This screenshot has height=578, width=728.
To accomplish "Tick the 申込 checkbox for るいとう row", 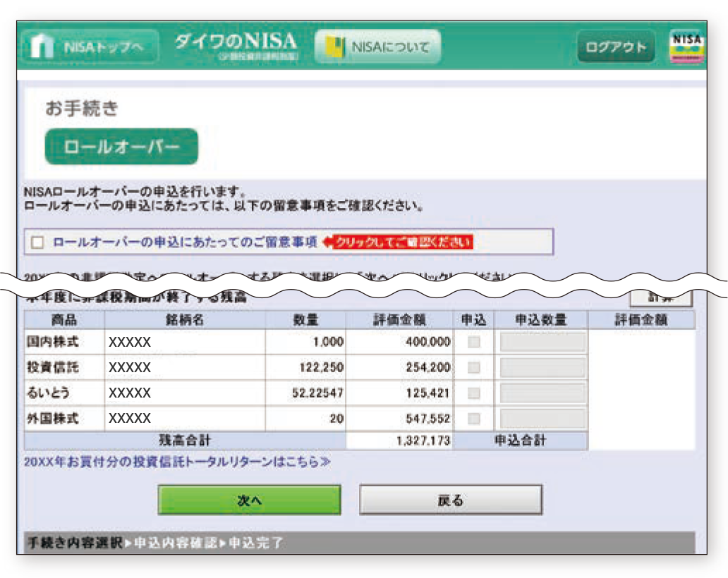I will click(473, 393).
